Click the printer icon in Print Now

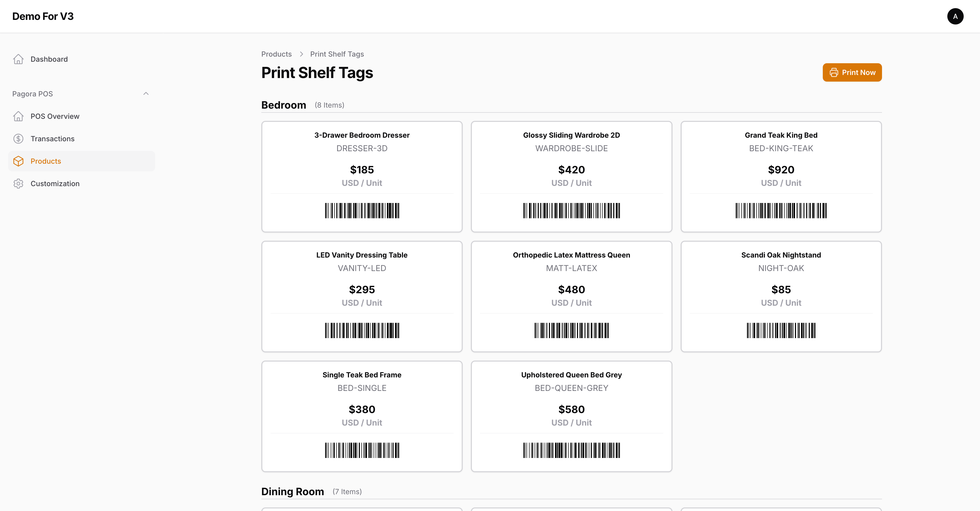[x=834, y=73]
